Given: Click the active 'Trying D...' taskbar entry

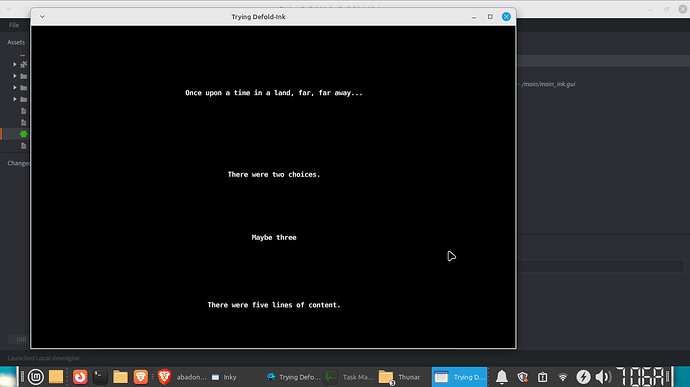Looking at the screenshot, I should (459, 377).
